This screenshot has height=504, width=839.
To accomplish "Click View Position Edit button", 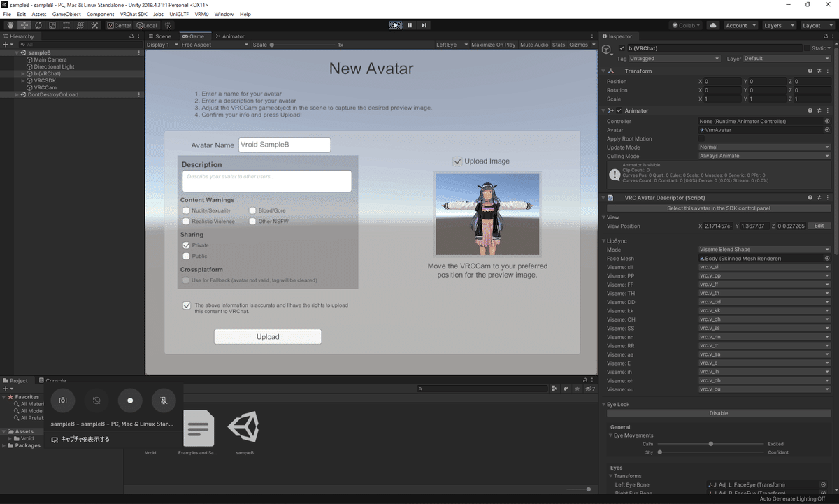I will click(819, 226).
